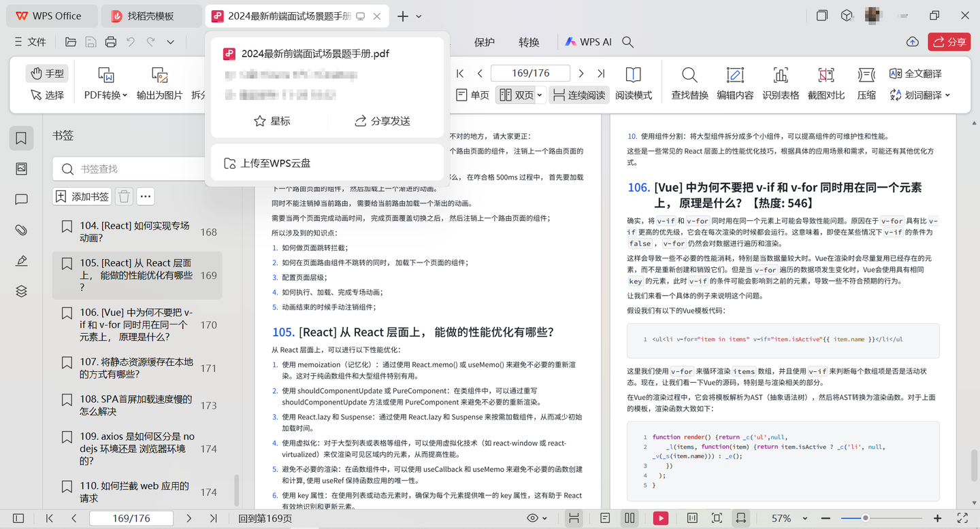The width and height of the screenshot is (980, 529).
Task: Add a bookmark with 添加书签
Action: pos(82,196)
